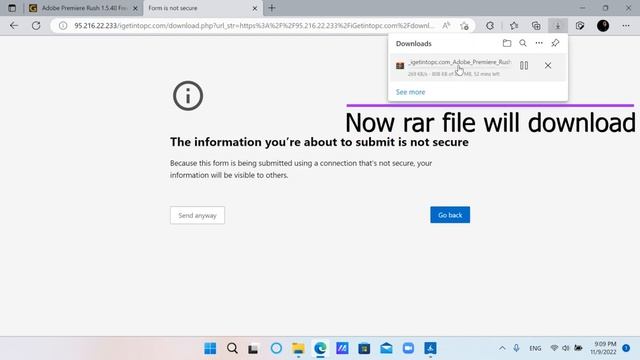Open Settings and more menu
The width and height of the screenshot is (640, 360).
(x=626, y=26)
